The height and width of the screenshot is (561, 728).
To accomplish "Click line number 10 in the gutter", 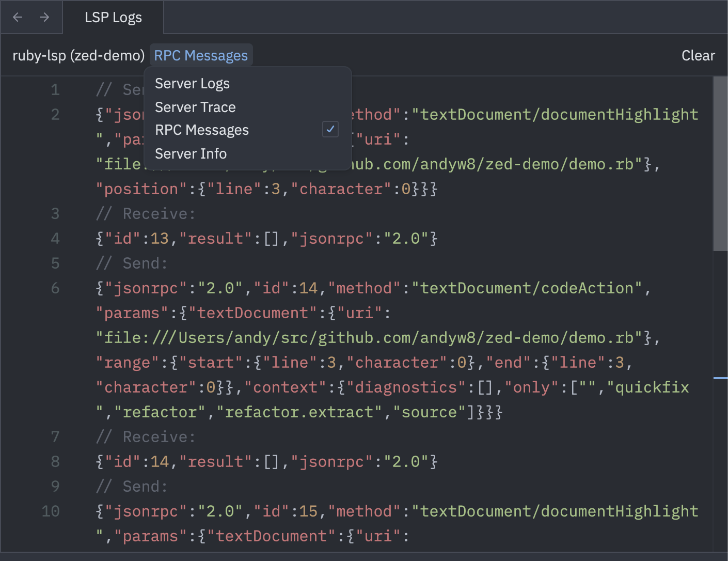I will 51,511.
